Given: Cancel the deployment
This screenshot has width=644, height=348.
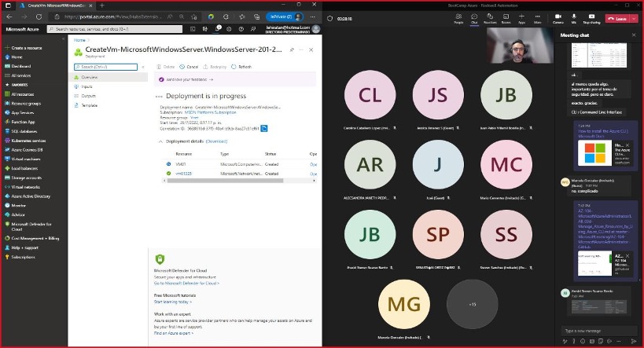Looking at the screenshot, I should (189, 67).
